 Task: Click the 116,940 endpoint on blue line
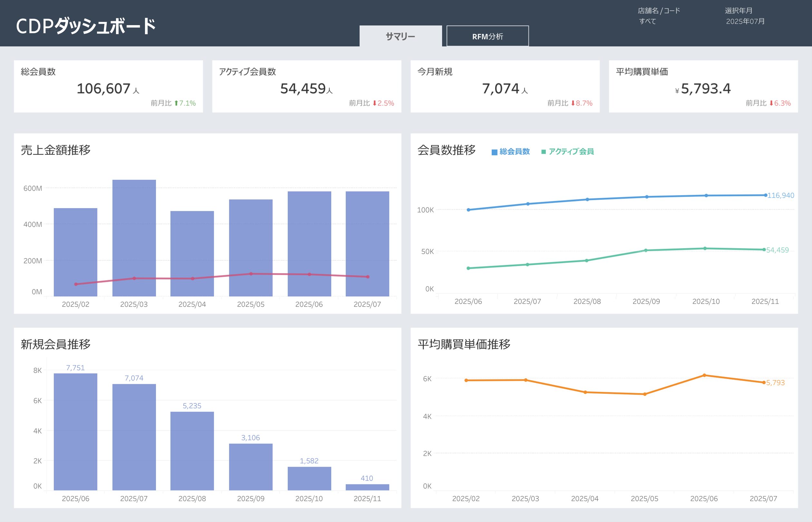coord(765,195)
